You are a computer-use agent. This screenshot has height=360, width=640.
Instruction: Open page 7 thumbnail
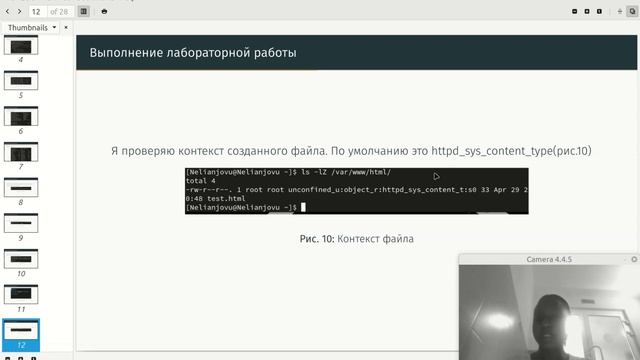pos(21,152)
